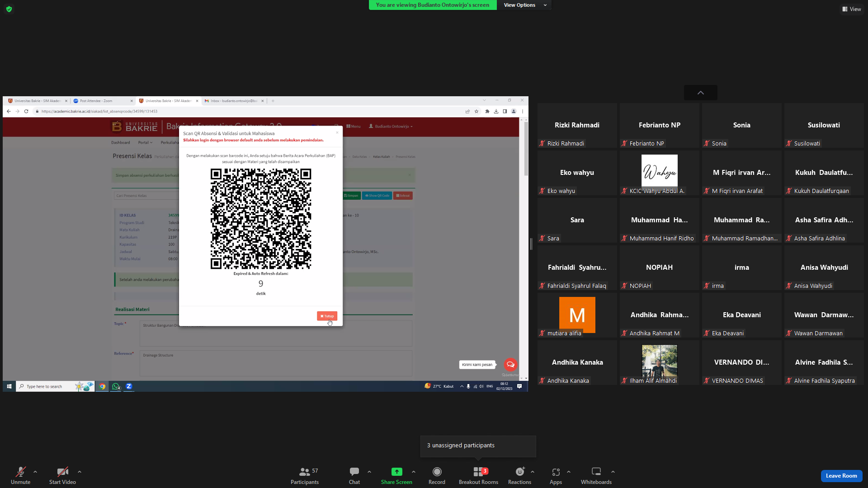Open Whiteboards
The width and height of the screenshot is (868, 488).
[596, 475]
